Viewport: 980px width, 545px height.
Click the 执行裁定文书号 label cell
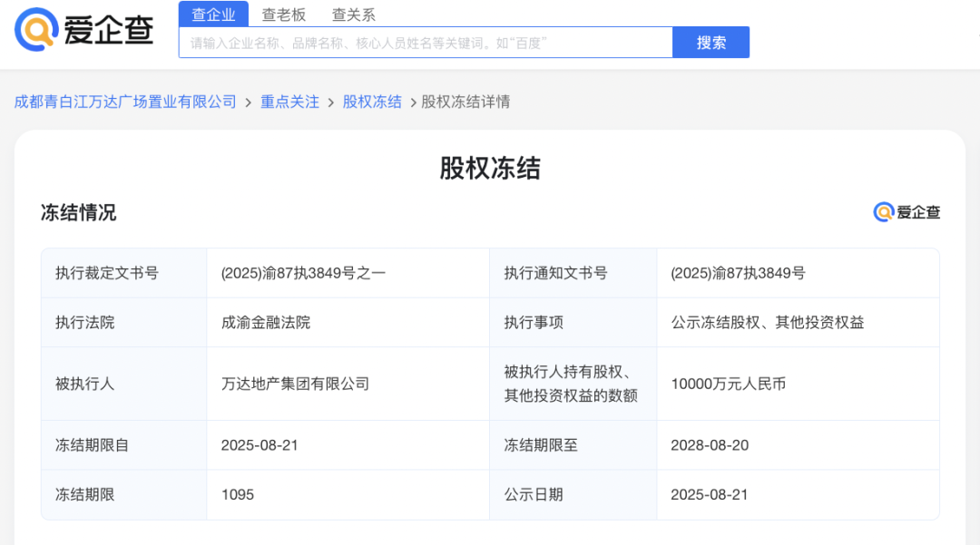tap(123, 273)
